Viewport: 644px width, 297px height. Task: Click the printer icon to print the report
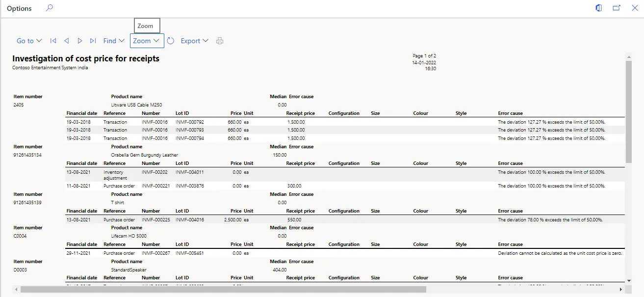pos(220,41)
